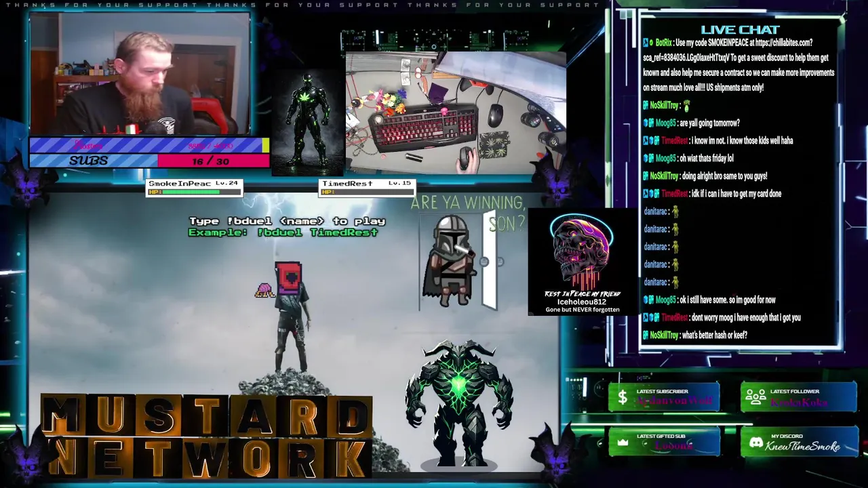Viewport: 868px width, 488px height.
Task: Click the white door graphic beside the Mandalorian
Action: pos(490,260)
